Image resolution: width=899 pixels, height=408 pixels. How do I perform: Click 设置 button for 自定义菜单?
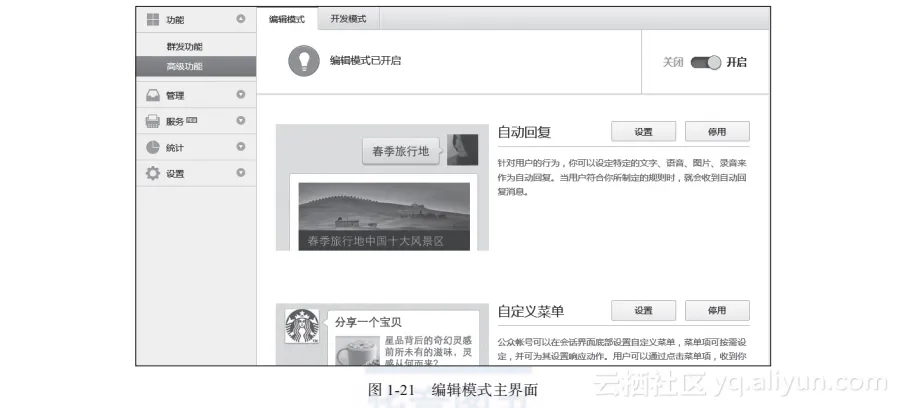(x=643, y=311)
